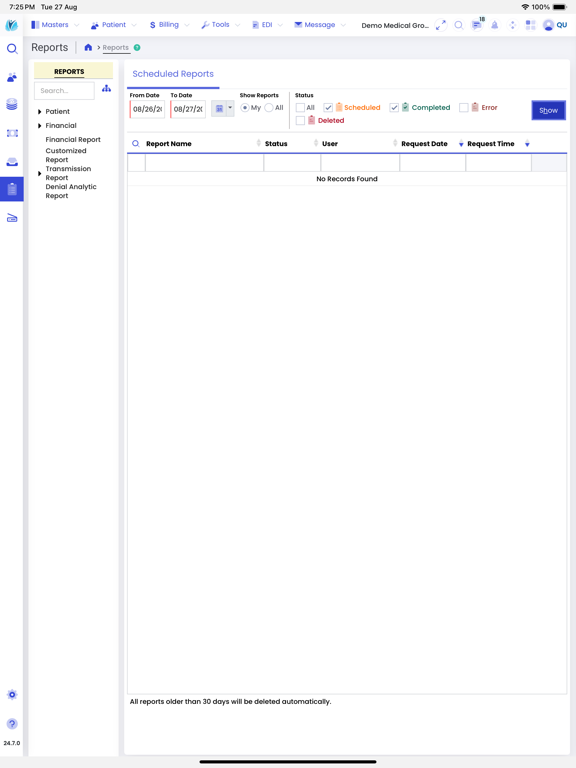Click the Show button

pyautogui.click(x=549, y=110)
